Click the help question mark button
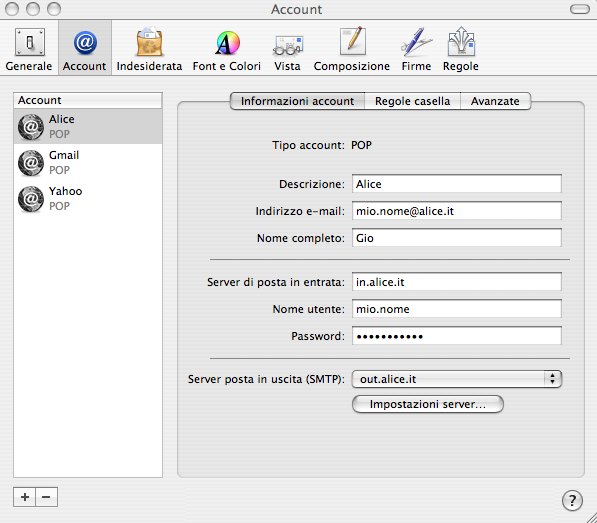The image size is (597, 523). pyautogui.click(x=572, y=500)
